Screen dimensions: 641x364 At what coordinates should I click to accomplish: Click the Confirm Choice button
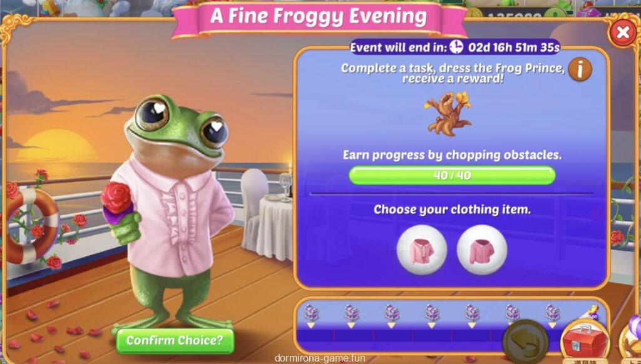point(175,341)
